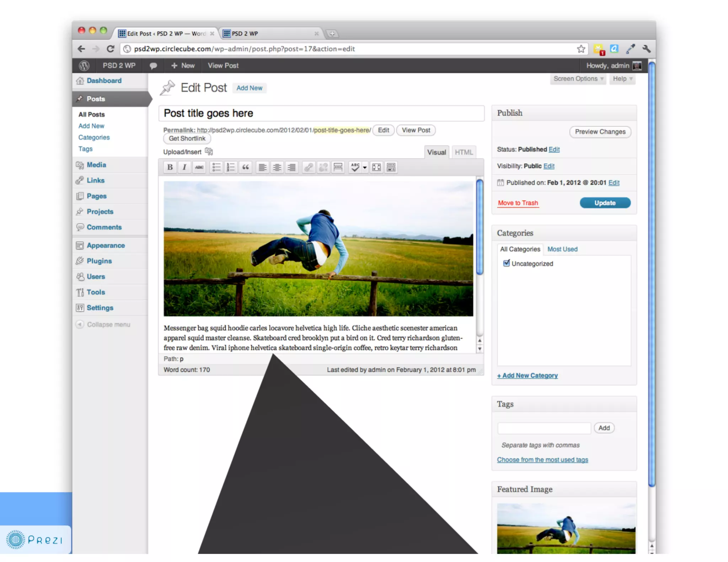
Task: Expand the Screen Options panel
Action: tap(578, 79)
